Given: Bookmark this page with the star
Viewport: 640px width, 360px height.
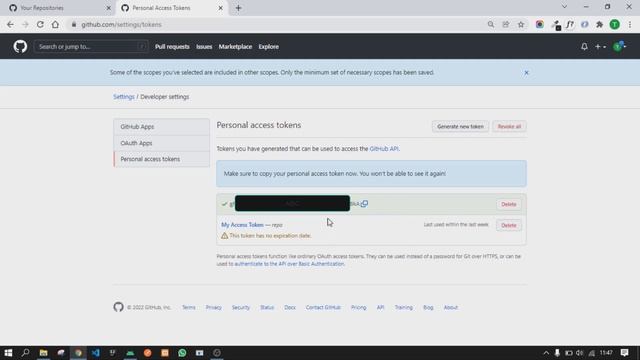Looking at the screenshot, I should tap(521, 24).
